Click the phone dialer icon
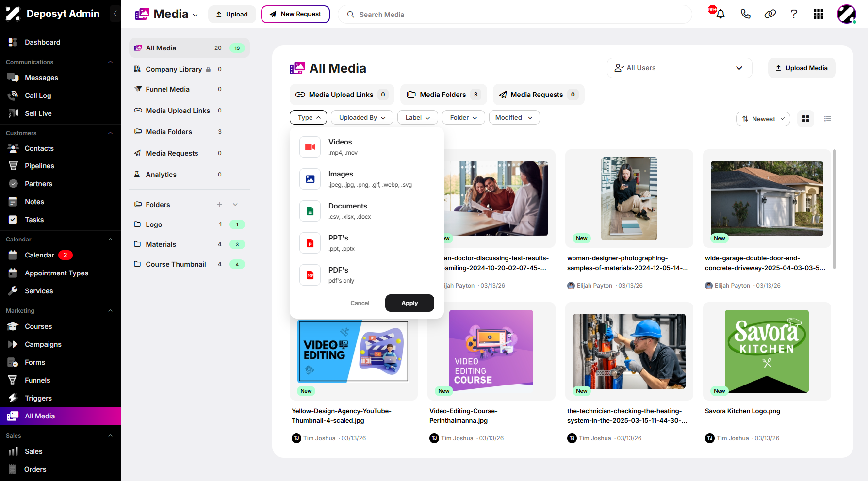868x481 pixels. tap(745, 14)
